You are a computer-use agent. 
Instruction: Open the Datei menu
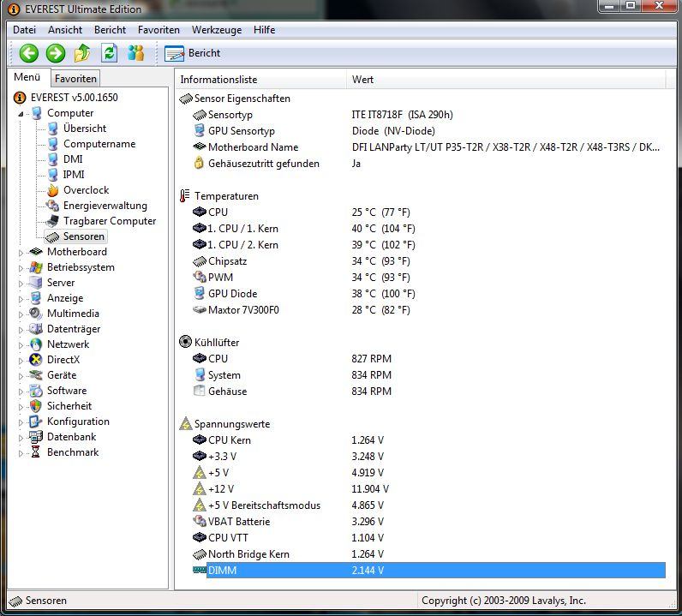pos(24,30)
